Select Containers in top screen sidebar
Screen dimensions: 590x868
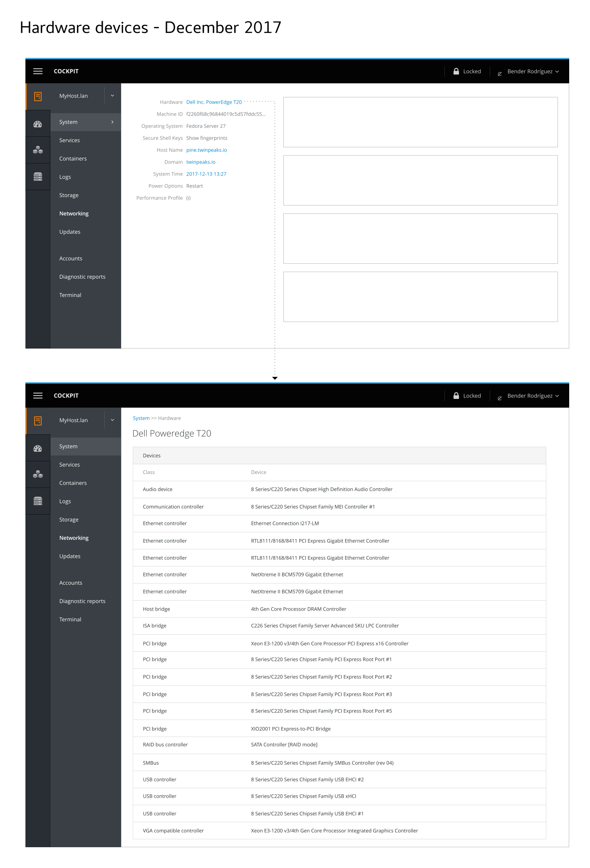[73, 158]
